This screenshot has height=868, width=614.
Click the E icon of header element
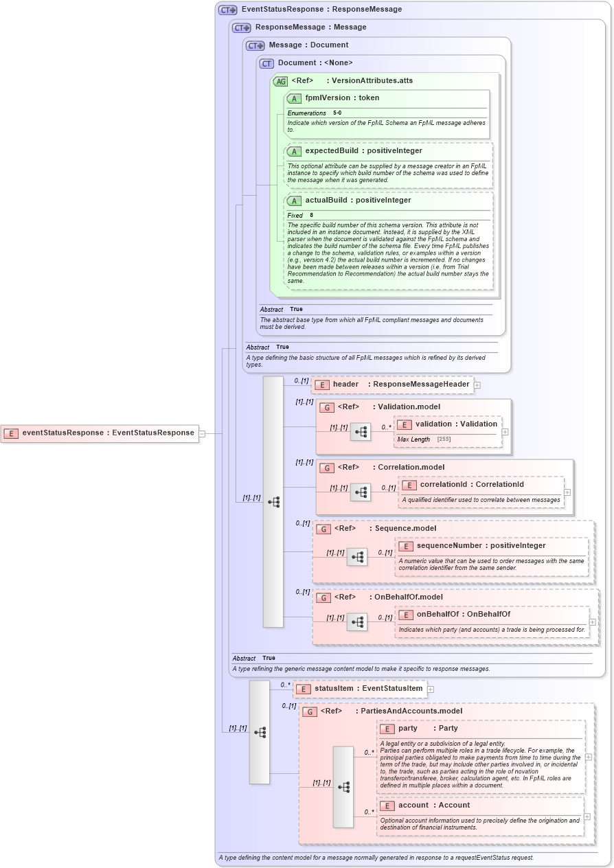pos(322,385)
